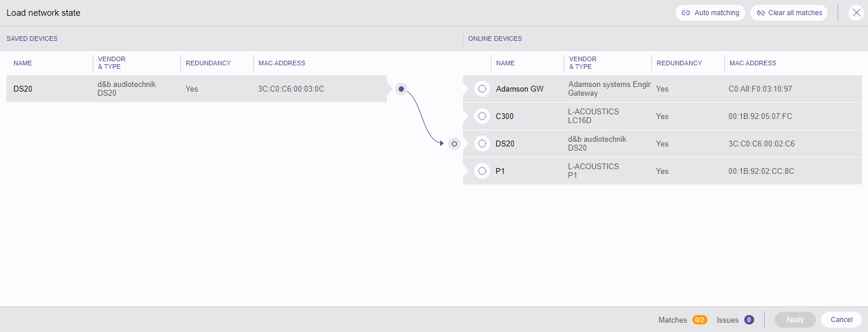Click the L-ACOUSTICS P1 vendor cell
Image resolution: width=868 pixels, height=332 pixels.
(594, 171)
